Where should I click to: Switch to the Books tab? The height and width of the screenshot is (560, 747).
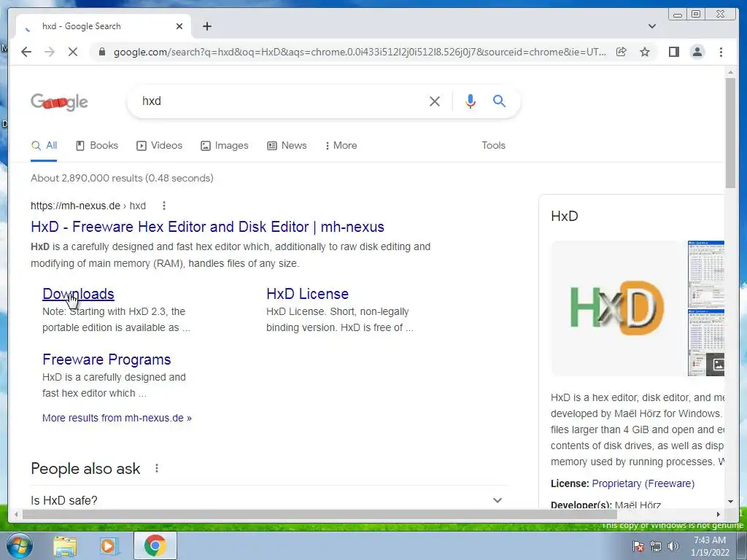click(x=97, y=146)
